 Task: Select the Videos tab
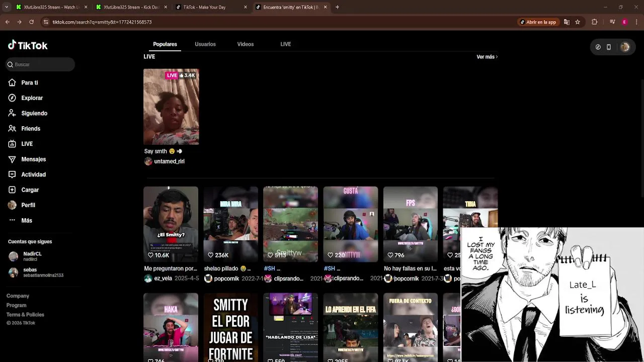point(246,44)
